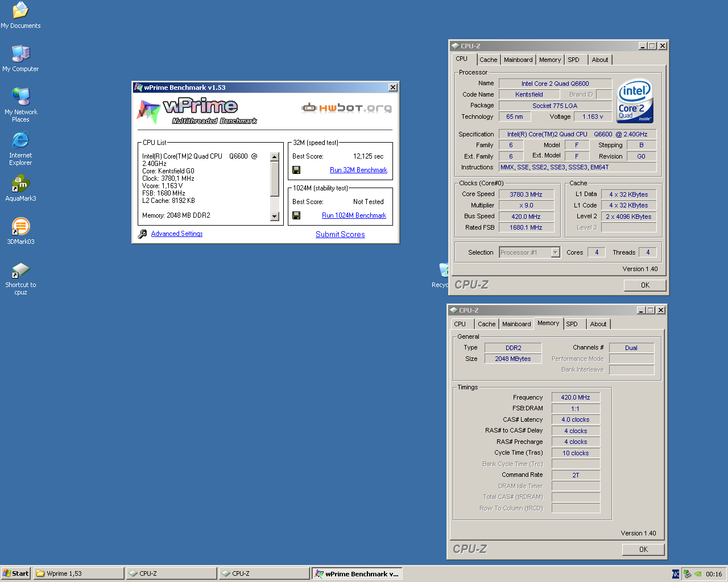Click Name field Intel Core 2 Quad Q6600
Screen dimensions: 728x582
555,84
